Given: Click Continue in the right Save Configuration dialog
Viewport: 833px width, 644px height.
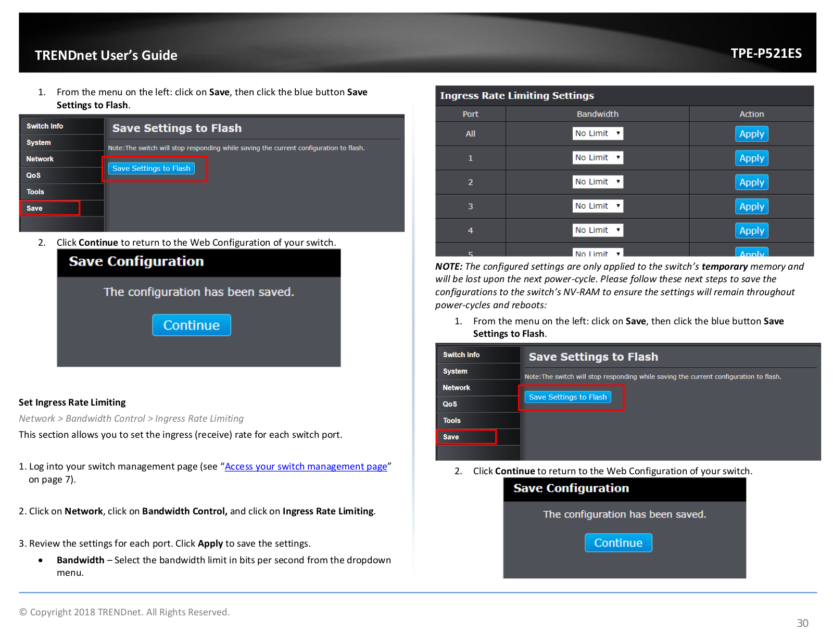Looking at the screenshot, I should [619, 543].
